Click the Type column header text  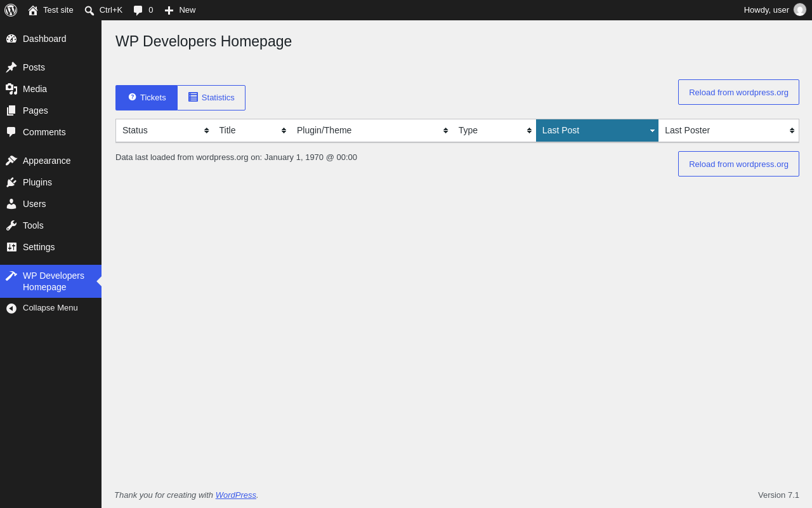[x=468, y=130]
